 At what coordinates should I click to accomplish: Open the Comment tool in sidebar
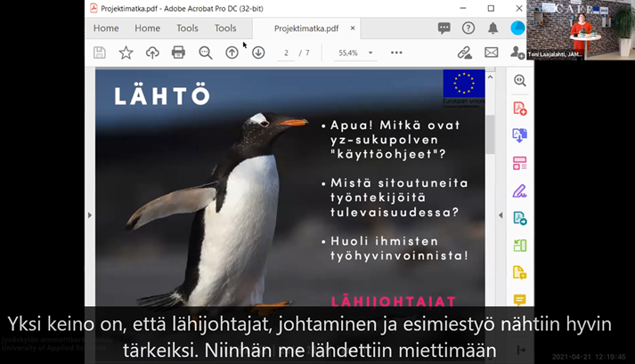point(519,300)
